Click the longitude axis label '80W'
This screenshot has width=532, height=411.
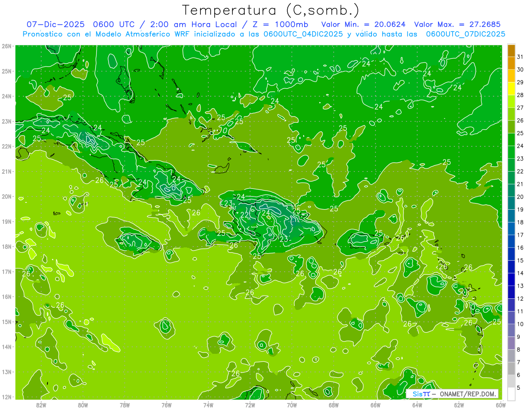tap(82, 405)
